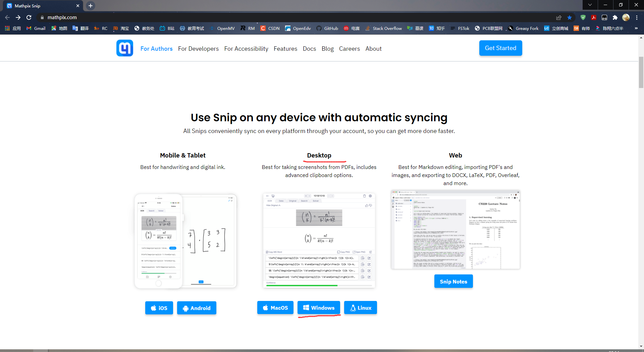Click the address bar showing mathpix.com
This screenshot has width=644, height=352.
pyautogui.click(x=295, y=17)
